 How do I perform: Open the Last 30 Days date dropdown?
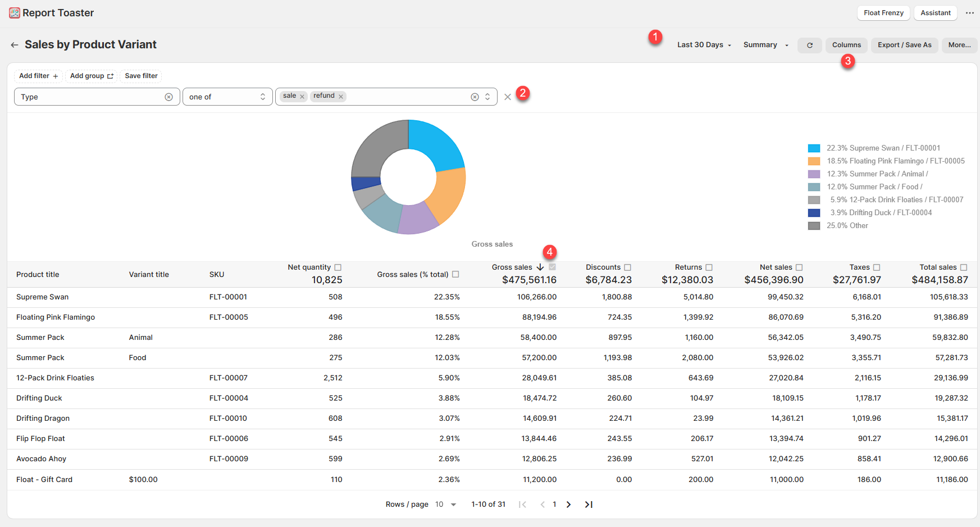[x=704, y=45]
